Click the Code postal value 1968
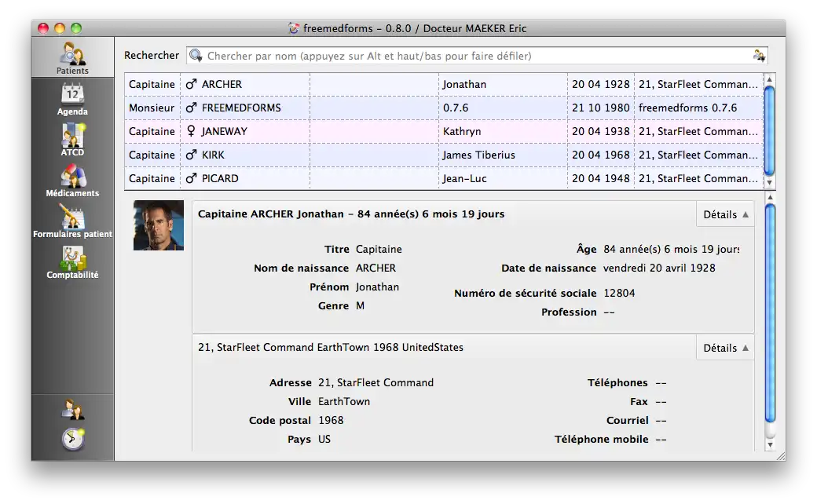Image resolution: width=817 pixels, height=504 pixels. (x=331, y=420)
